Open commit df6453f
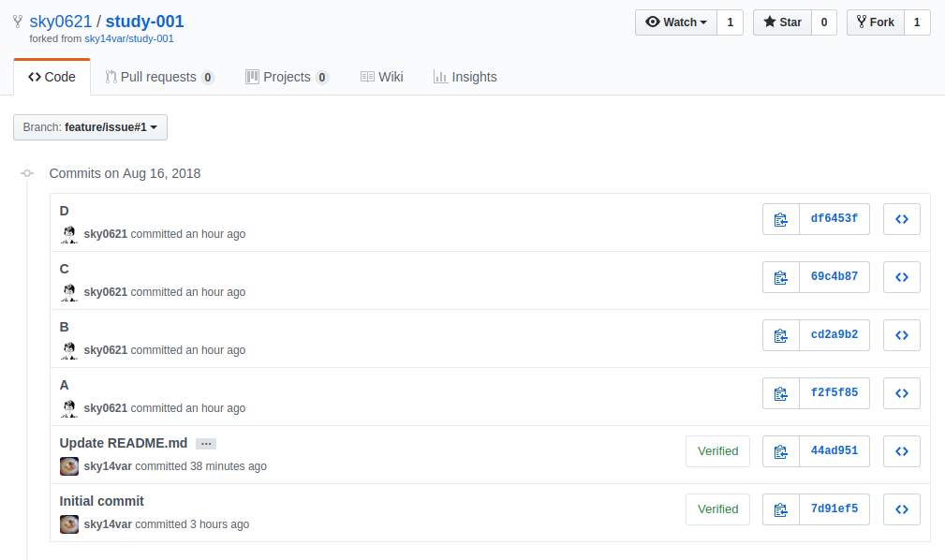This screenshot has width=945, height=560. click(x=834, y=219)
